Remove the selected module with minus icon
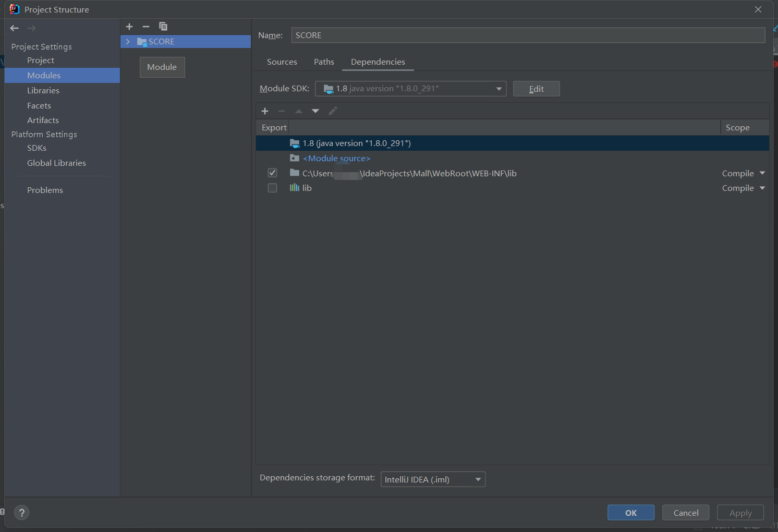 [146, 27]
